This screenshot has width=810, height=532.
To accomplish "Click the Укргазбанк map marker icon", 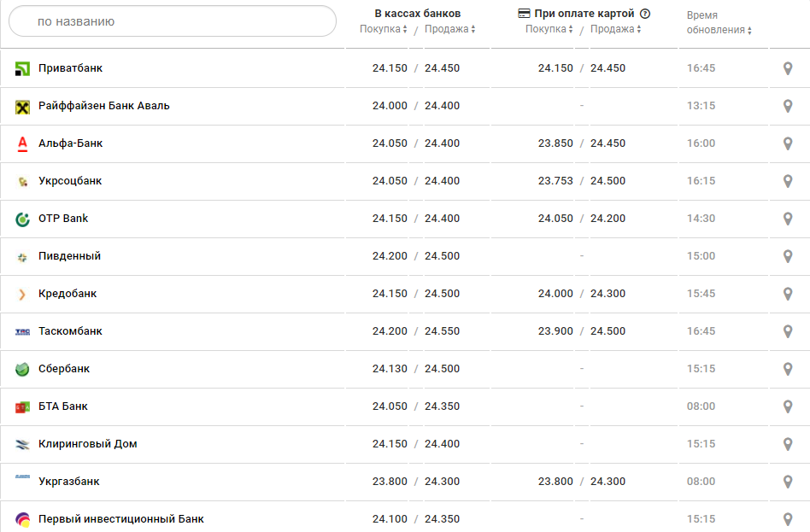I will click(788, 482).
